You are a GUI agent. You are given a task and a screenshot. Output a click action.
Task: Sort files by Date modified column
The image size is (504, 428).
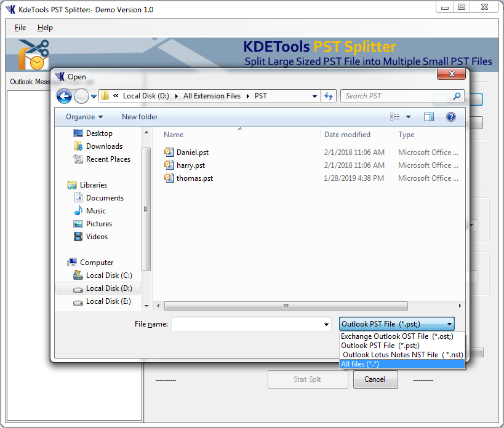tap(348, 135)
